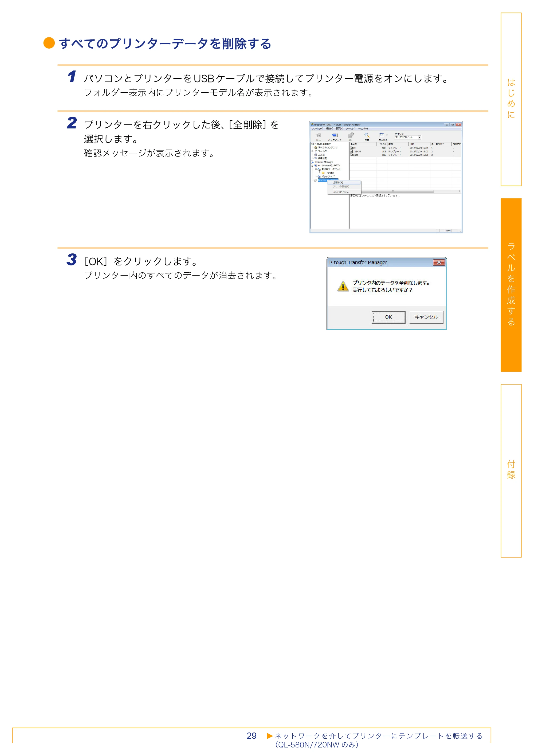Click the yellow Transfer folder icon

323,173
